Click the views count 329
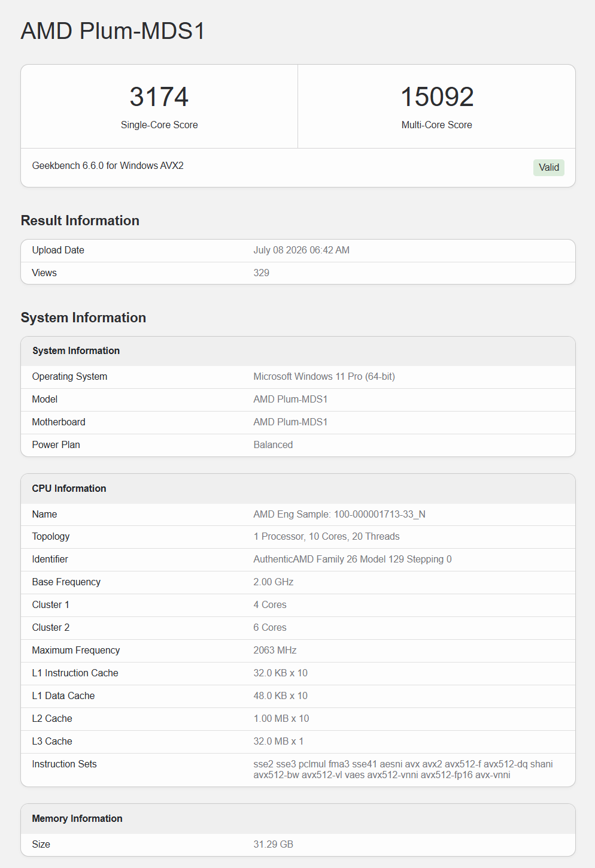The height and width of the screenshot is (868, 595). click(262, 273)
